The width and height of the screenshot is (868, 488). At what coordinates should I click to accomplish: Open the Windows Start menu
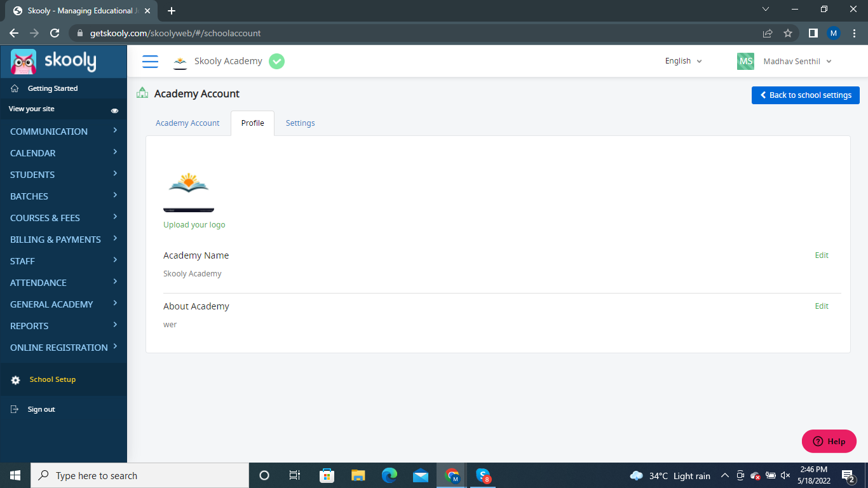pos(15,475)
